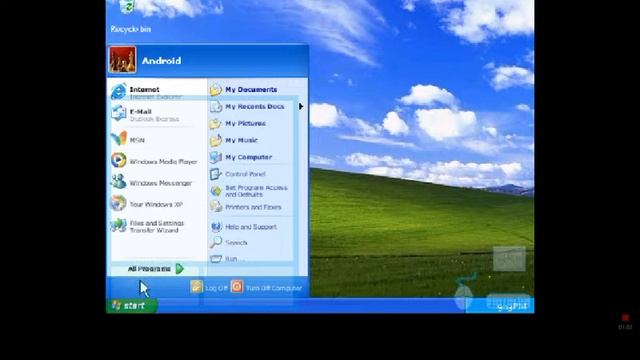Expand the My Recent Docs submenu arrow
640x360 pixels.
pos(301,107)
